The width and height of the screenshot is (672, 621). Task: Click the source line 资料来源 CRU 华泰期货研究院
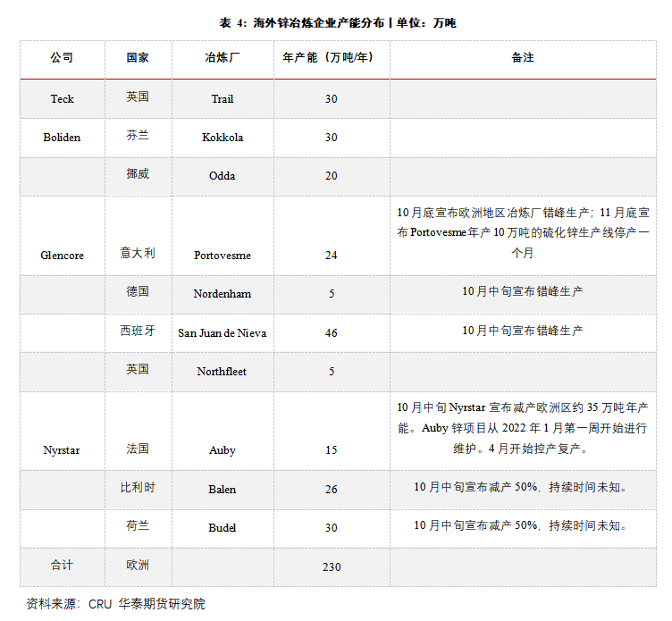pos(115,603)
